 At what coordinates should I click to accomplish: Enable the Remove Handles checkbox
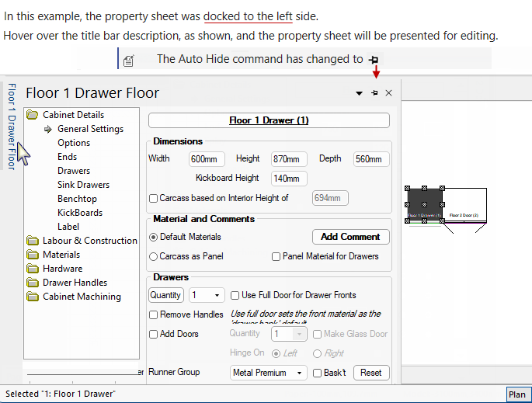(154, 315)
